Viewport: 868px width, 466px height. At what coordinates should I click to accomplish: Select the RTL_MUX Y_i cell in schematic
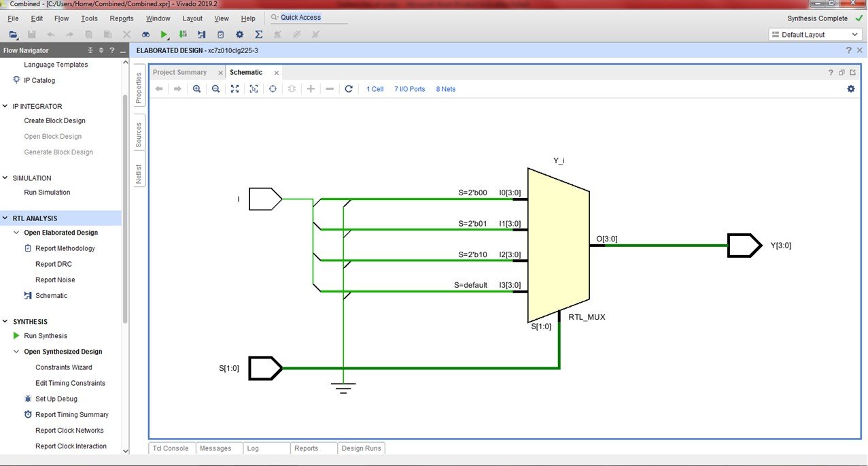click(x=559, y=246)
